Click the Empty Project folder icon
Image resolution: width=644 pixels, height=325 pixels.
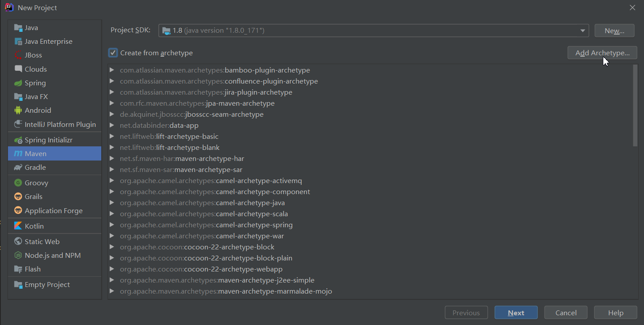click(x=18, y=284)
